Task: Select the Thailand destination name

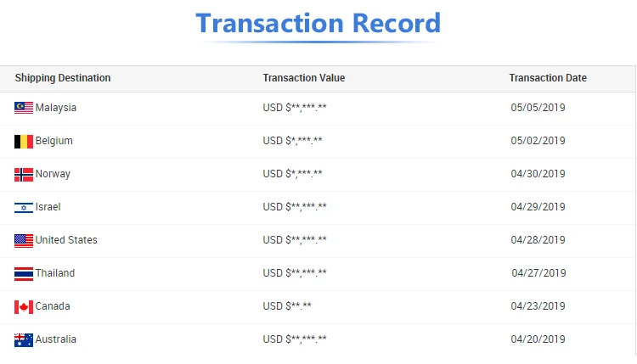Action: [x=55, y=272]
